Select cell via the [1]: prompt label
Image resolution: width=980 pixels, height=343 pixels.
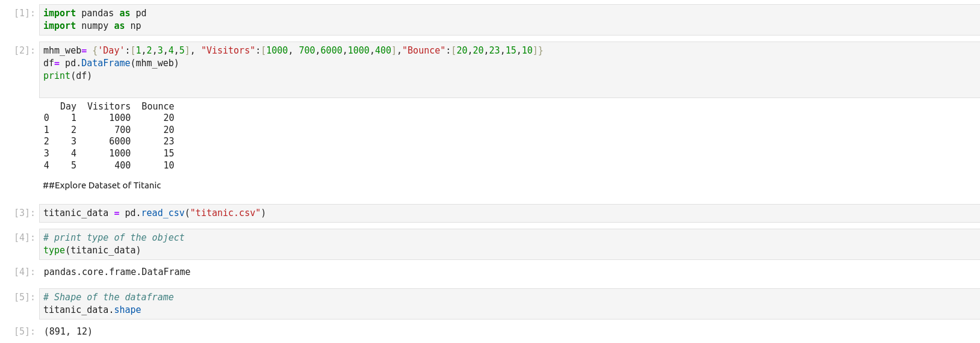coord(24,13)
